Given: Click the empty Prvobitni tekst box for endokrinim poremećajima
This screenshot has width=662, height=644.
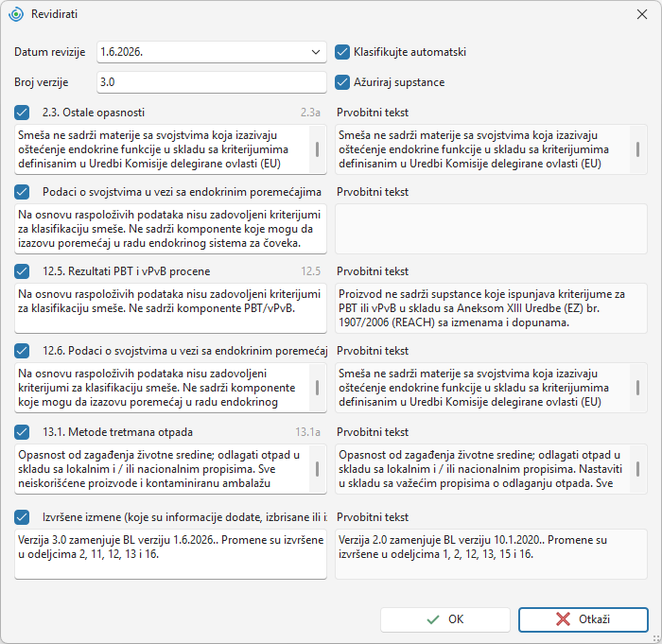Looking at the screenshot, I should (x=491, y=229).
